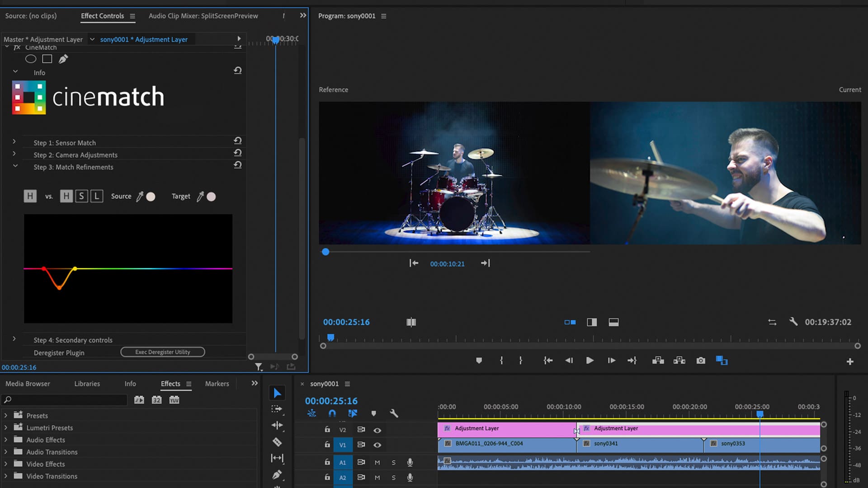Switch to Media Browser tab
Viewport: 868px width, 488px height.
click(28, 384)
